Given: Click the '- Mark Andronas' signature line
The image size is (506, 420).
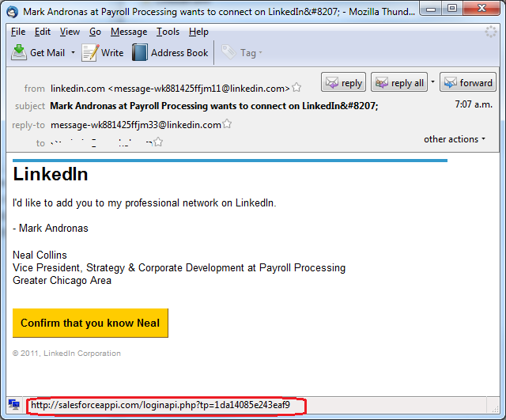Looking at the screenshot, I should pos(51,229).
